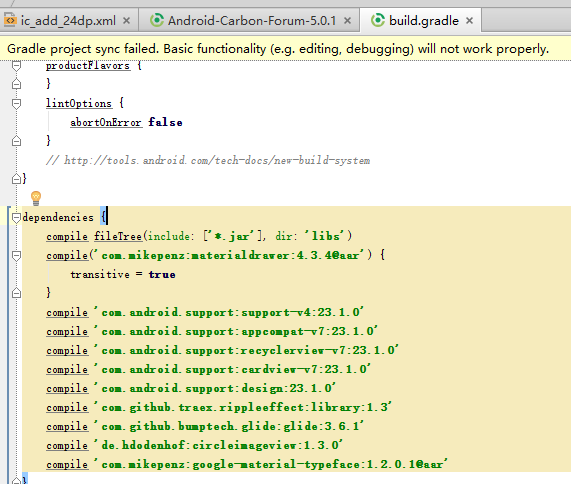The width and height of the screenshot is (571, 484).
Task: Click the true value after transitive
Action: (x=162, y=274)
